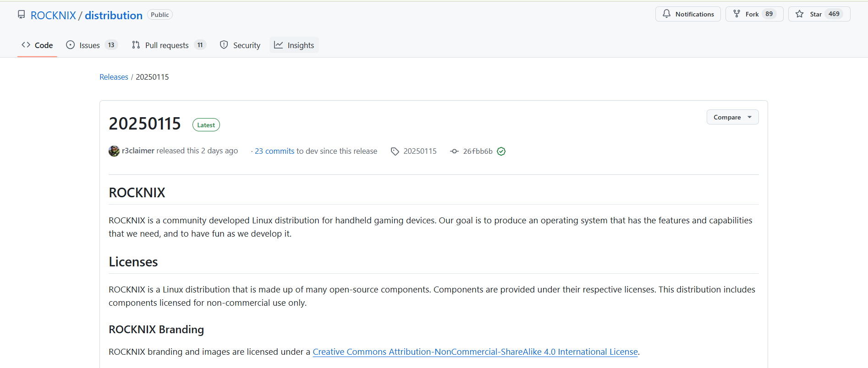Screen dimensions: 868x368
Task: Click the repository book icon
Action: 22,15
